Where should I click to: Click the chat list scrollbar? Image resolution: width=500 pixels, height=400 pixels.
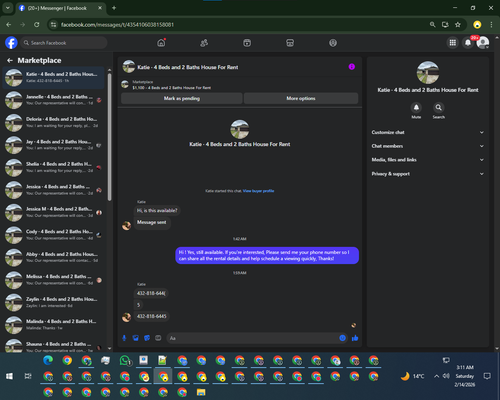(110, 137)
